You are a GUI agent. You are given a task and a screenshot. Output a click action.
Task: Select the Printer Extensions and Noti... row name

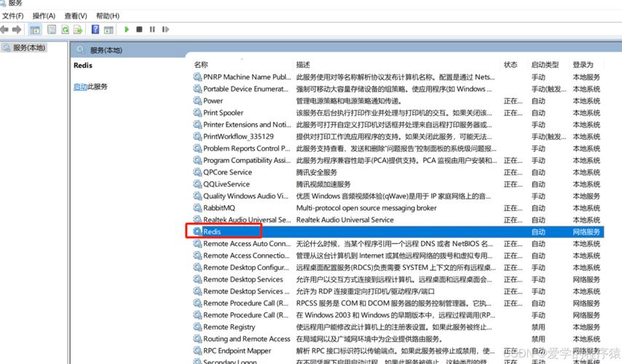[x=247, y=124]
